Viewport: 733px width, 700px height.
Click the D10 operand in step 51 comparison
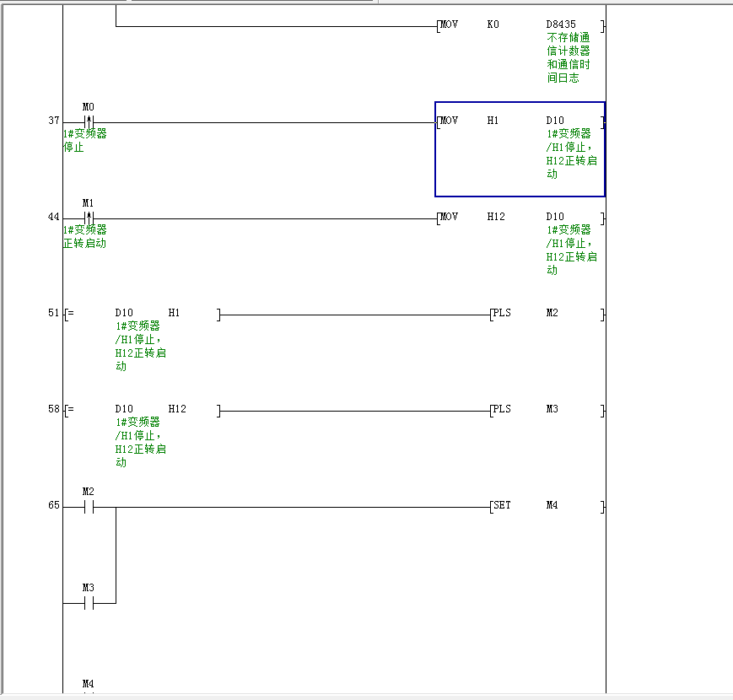(x=124, y=313)
